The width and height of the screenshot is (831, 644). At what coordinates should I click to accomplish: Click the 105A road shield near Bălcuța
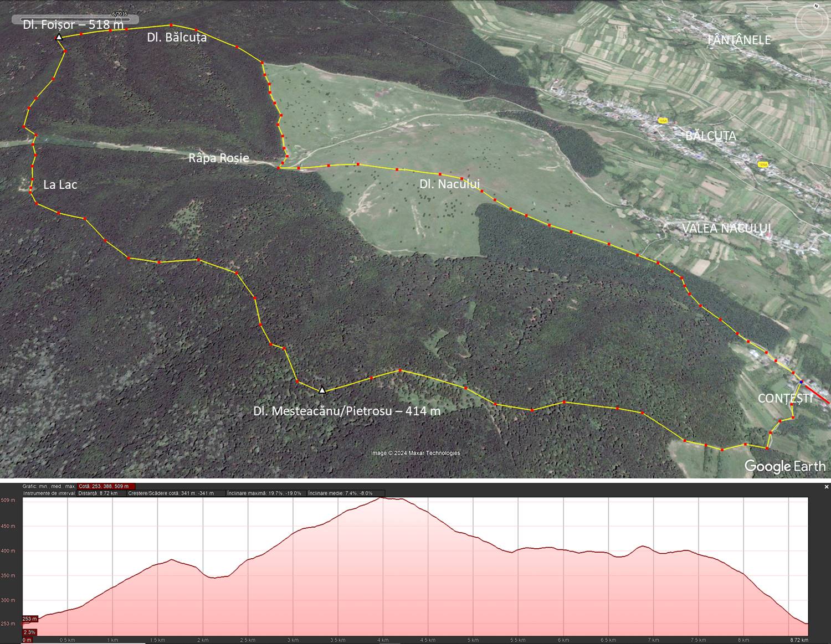coord(663,120)
